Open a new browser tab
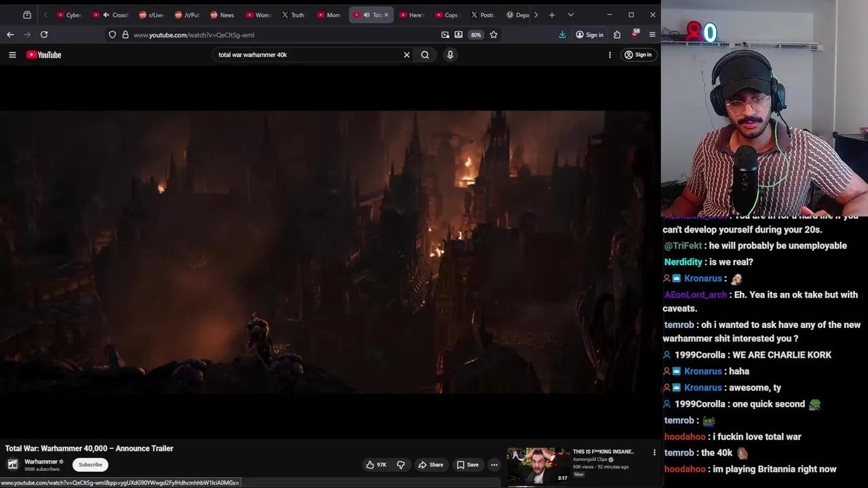868x488 pixels. 552,15
